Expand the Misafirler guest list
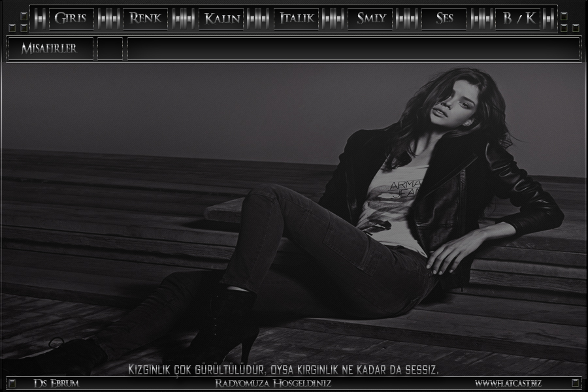The height and width of the screenshot is (392, 588). (x=50, y=49)
